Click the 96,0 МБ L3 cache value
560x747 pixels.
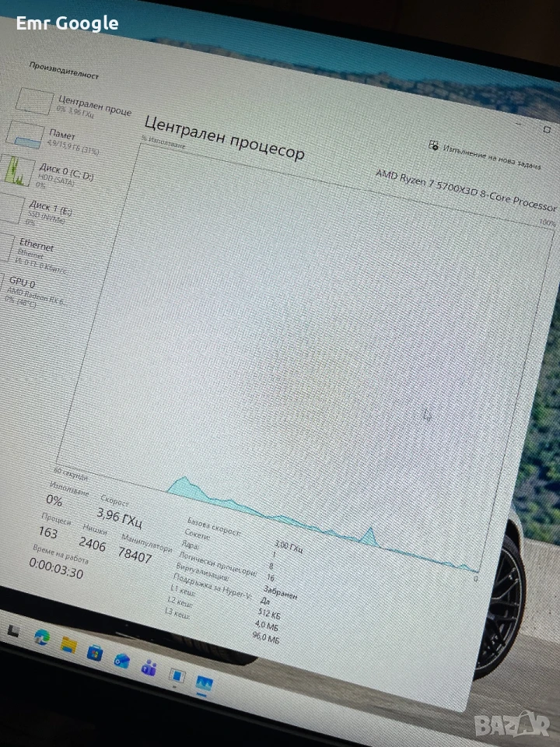point(265,637)
